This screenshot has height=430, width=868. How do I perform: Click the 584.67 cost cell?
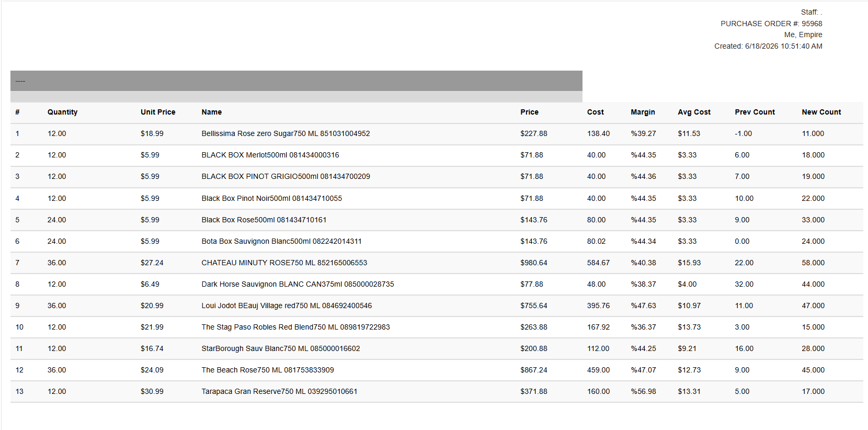[598, 263]
